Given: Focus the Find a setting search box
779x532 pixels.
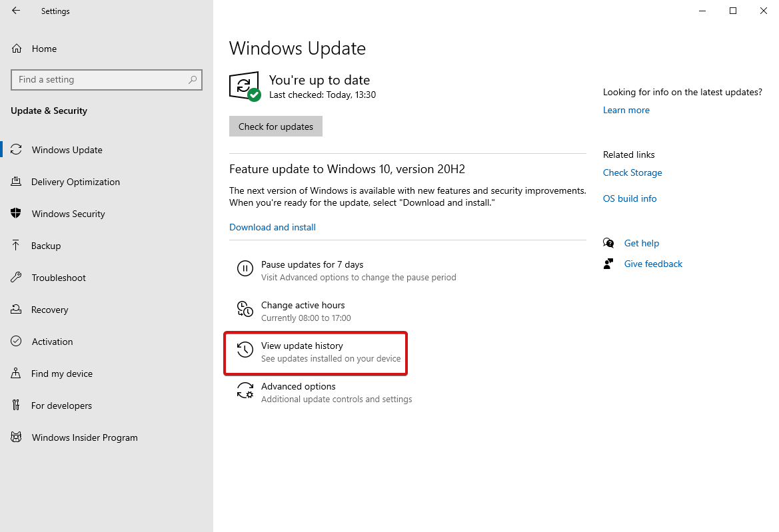Looking at the screenshot, I should (x=100, y=80).
